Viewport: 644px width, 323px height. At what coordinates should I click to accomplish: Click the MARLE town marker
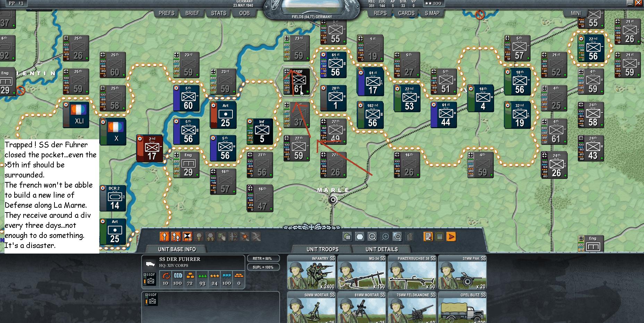click(x=333, y=200)
